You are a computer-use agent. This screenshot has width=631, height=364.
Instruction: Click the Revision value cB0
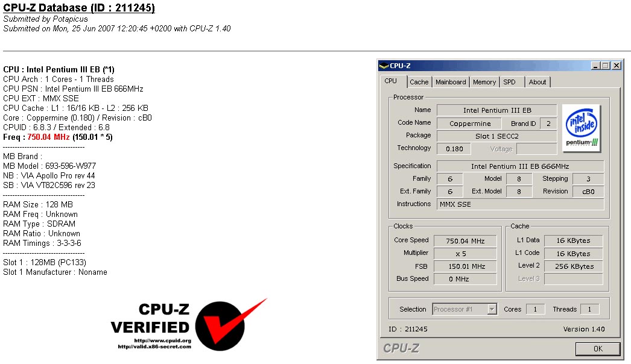pos(588,192)
